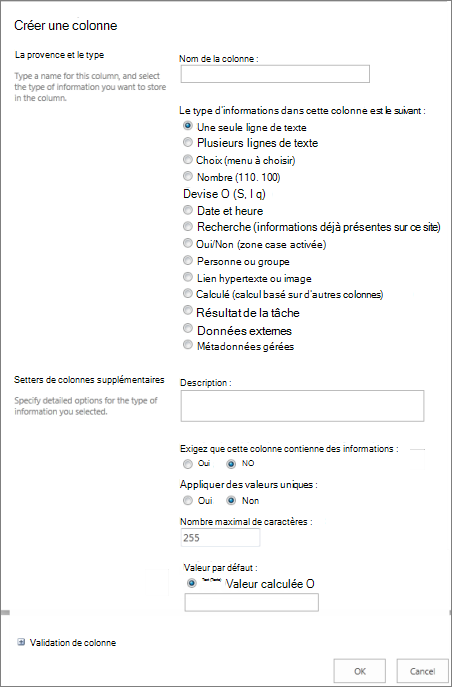Choose the Choix (menu à choisir) type
This screenshot has height=687, width=452.
pyautogui.click(x=188, y=160)
